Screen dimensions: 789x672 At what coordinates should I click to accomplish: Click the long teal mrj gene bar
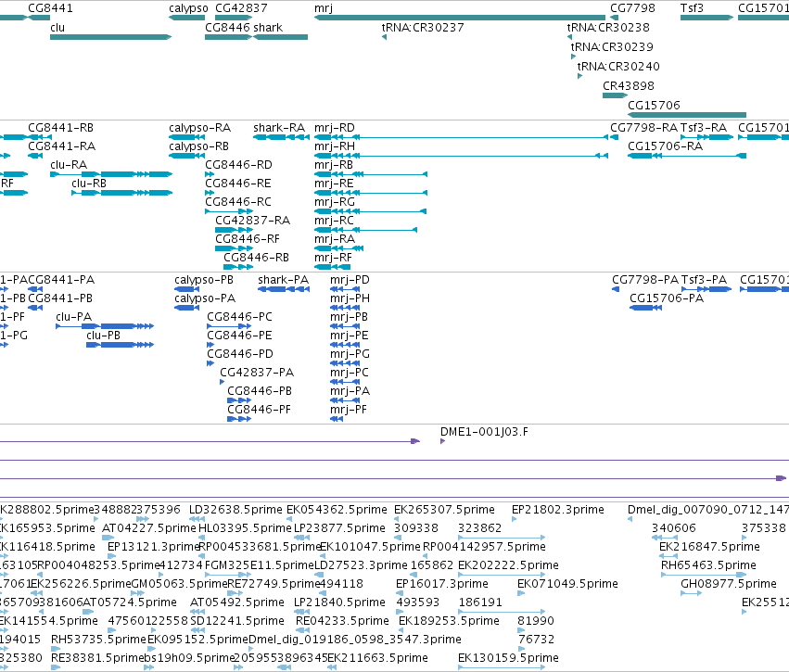(460, 18)
